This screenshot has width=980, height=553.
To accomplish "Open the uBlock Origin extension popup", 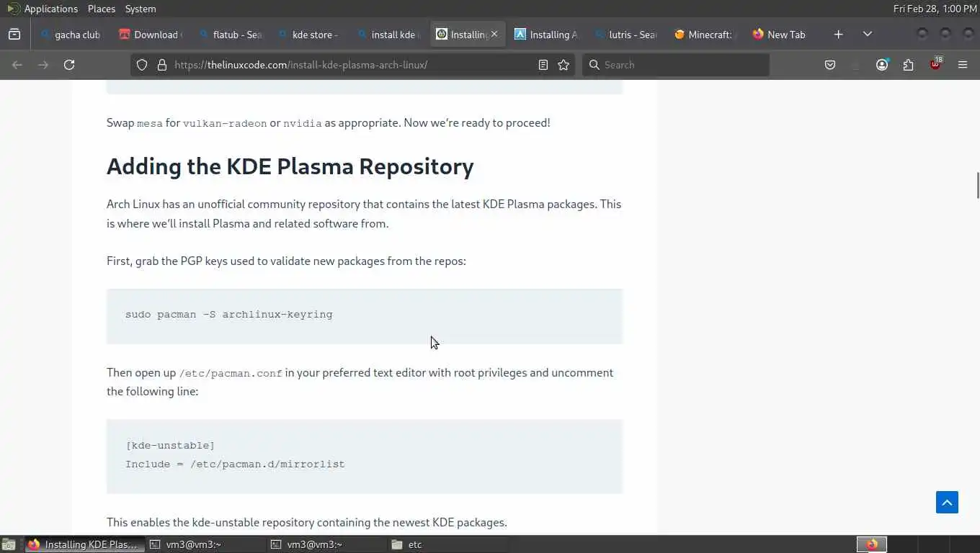I will (x=935, y=64).
